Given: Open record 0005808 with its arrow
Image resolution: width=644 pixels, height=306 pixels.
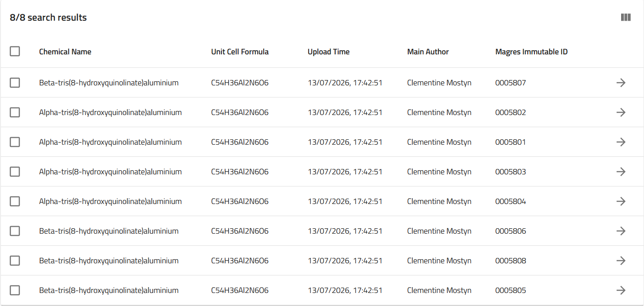Looking at the screenshot, I should 621,261.
